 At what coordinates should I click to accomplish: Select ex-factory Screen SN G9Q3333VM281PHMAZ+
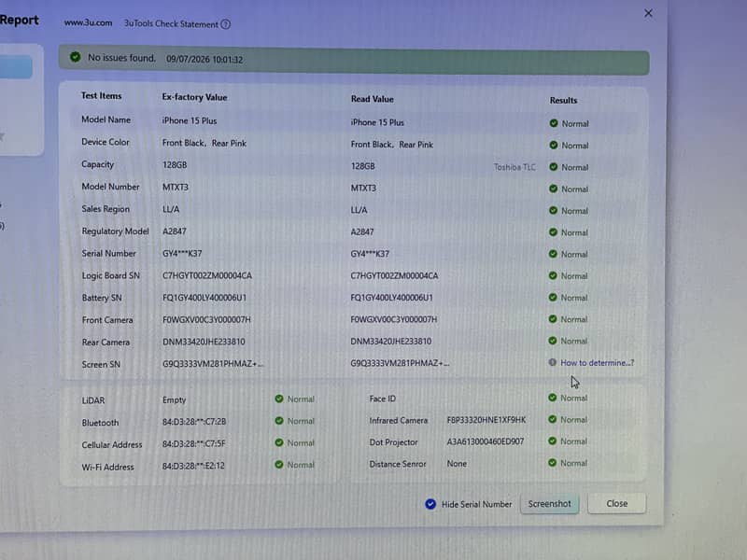213,364
